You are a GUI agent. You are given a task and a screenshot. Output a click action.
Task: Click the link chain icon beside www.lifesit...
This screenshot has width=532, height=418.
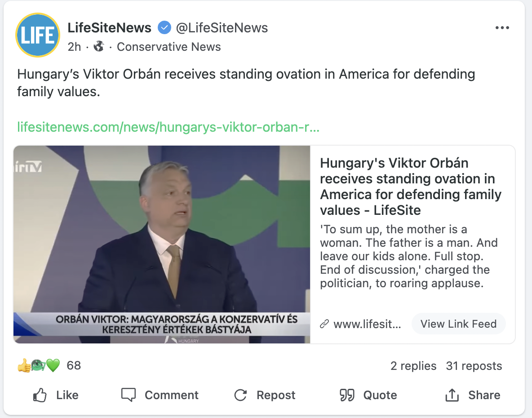(324, 324)
